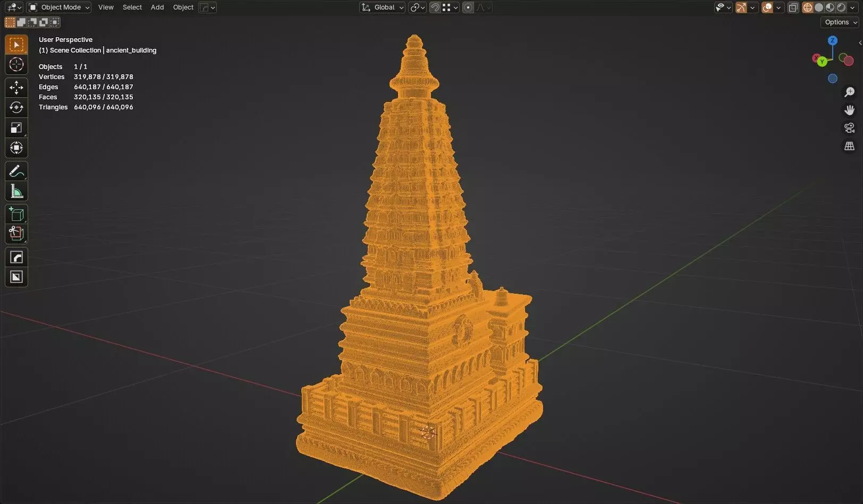Switch perspective/orthographic with the grid icon
Screen dimensions: 863x504
pyautogui.click(x=849, y=146)
